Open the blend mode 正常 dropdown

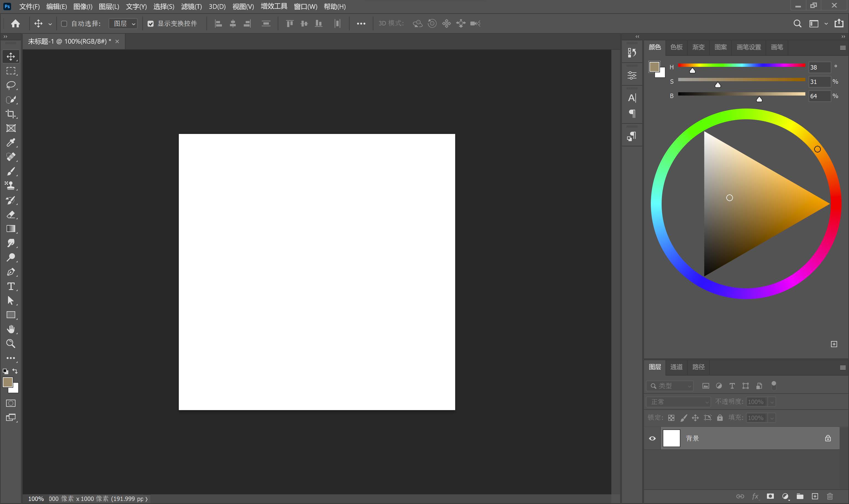678,402
